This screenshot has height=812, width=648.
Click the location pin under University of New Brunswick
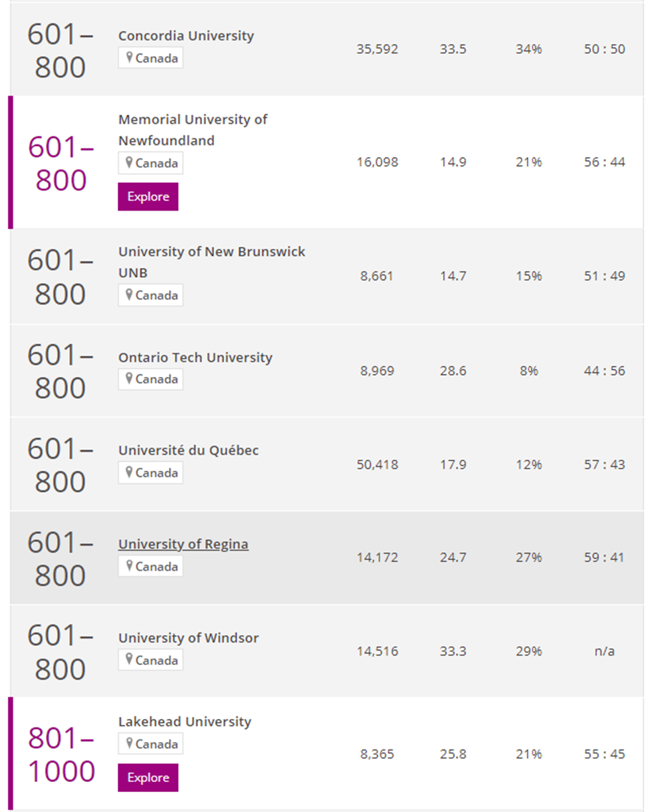point(130,295)
